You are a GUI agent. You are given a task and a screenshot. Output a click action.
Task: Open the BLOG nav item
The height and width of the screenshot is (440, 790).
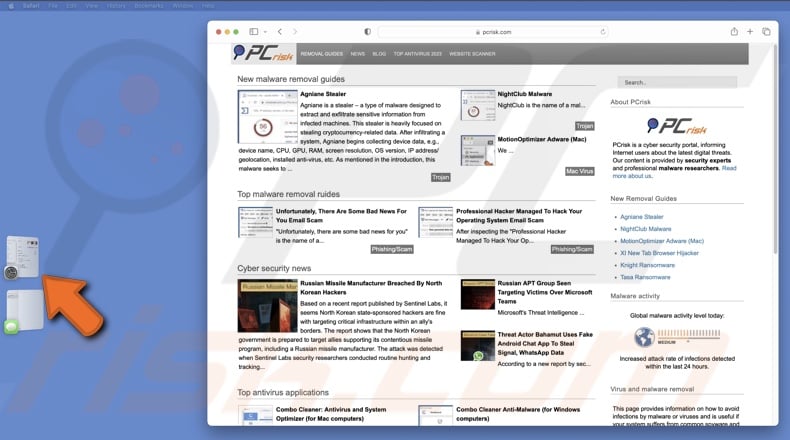click(379, 54)
